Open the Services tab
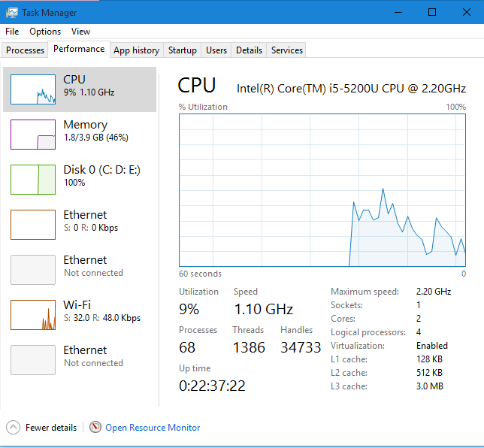This screenshot has height=448, width=484. coord(287,50)
